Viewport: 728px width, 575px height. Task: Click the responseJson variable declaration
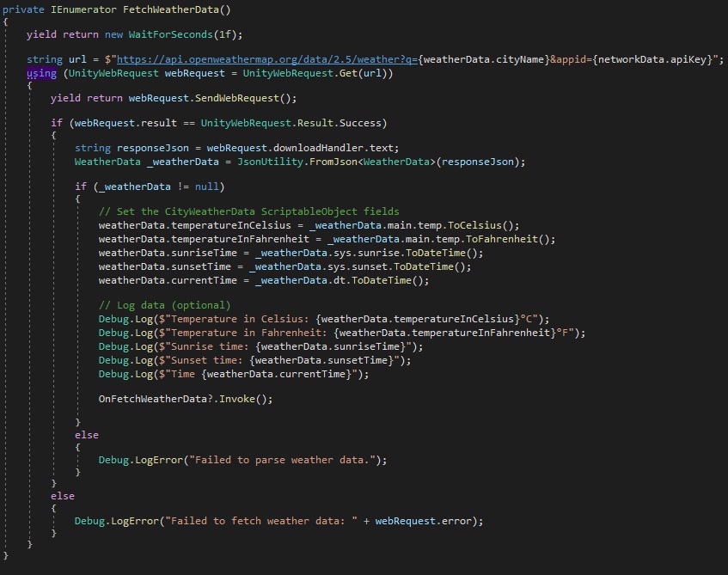153,148
